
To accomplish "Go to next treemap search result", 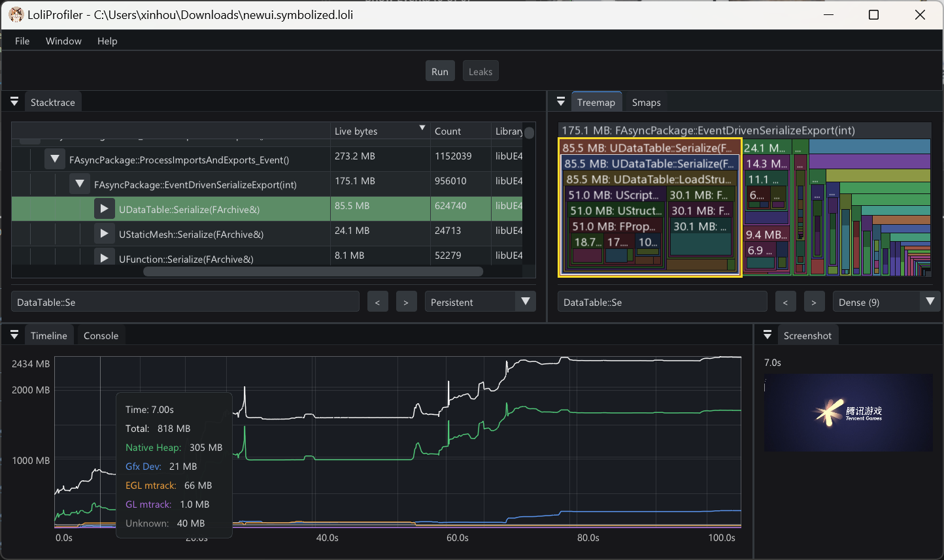I will 814,302.
